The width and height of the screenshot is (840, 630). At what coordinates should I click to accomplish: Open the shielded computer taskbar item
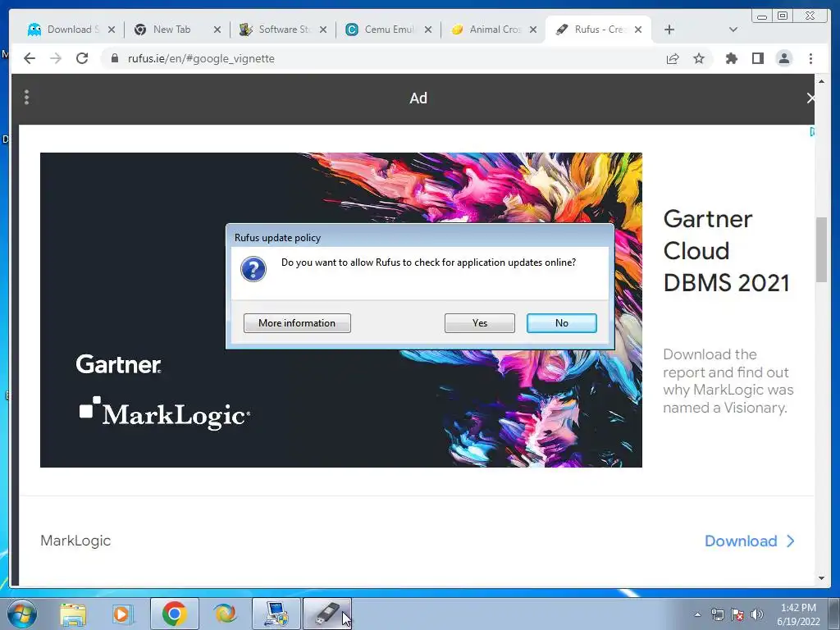point(276,614)
